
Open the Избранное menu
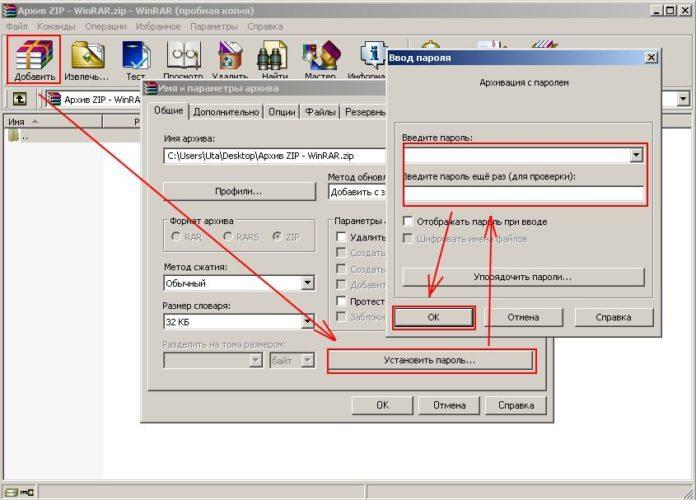pyautogui.click(x=158, y=27)
